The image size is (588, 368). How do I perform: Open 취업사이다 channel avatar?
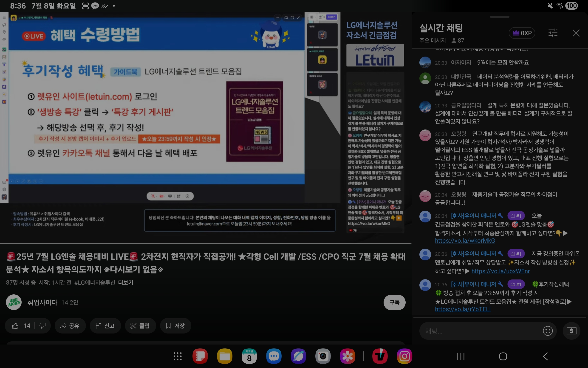pyautogui.click(x=14, y=302)
